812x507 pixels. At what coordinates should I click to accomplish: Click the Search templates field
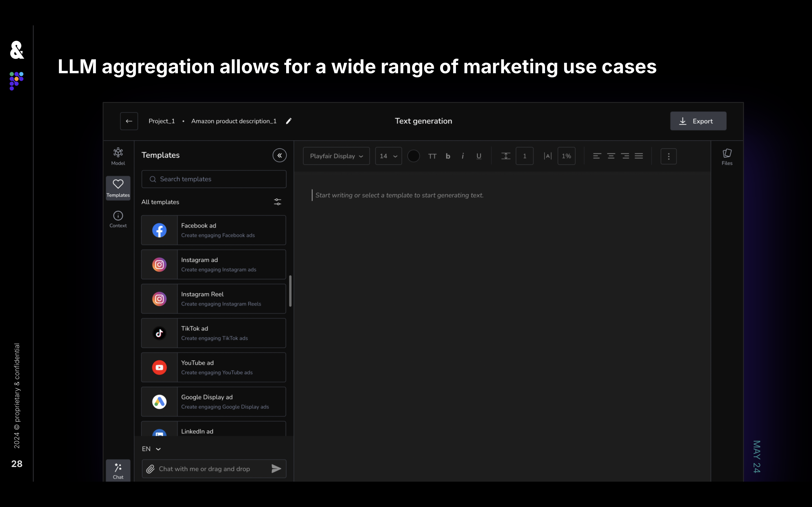point(214,179)
